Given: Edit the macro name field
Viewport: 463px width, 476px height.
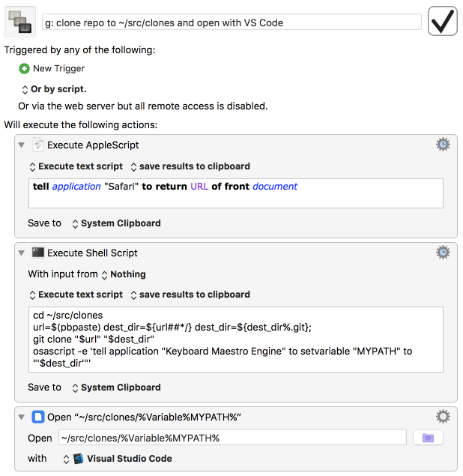Looking at the screenshot, I should tap(231, 22).
